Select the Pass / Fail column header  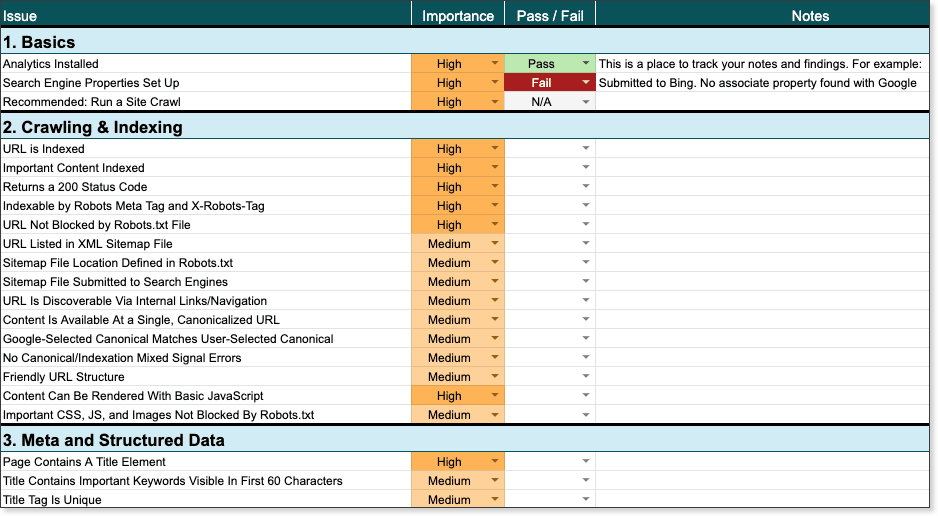tap(550, 15)
